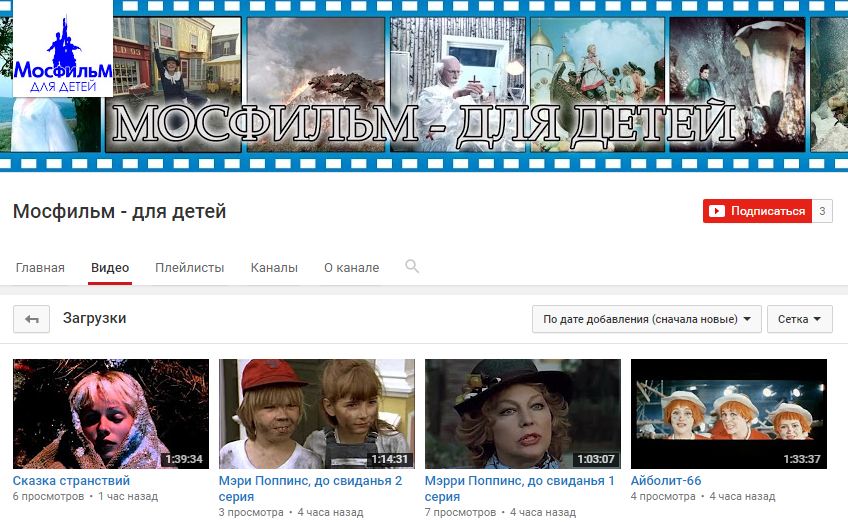Viewport: 848px width, 525px height.
Task: Click the Загрузки section heading
Action: point(95,318)
